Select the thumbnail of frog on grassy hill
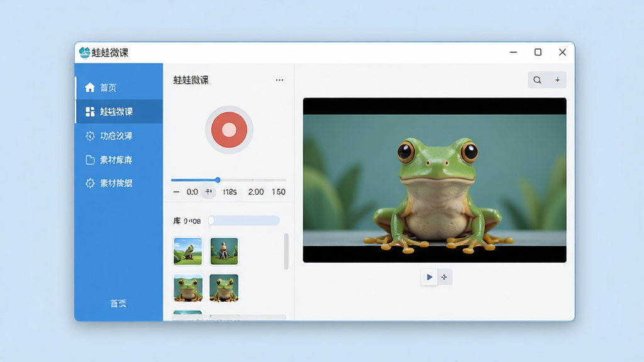The image size is (644, 362). click(187, 251)
